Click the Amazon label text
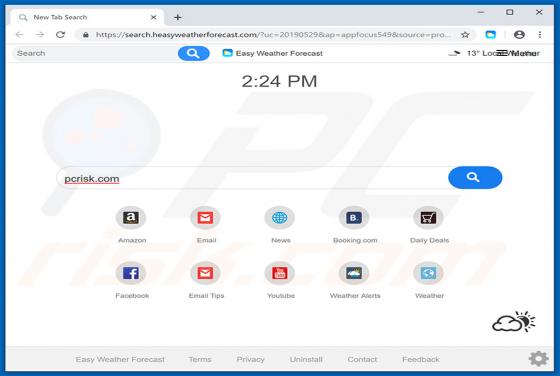Viewport: 560px width, 376px height. pyautogui.click(x=132, y=240)
